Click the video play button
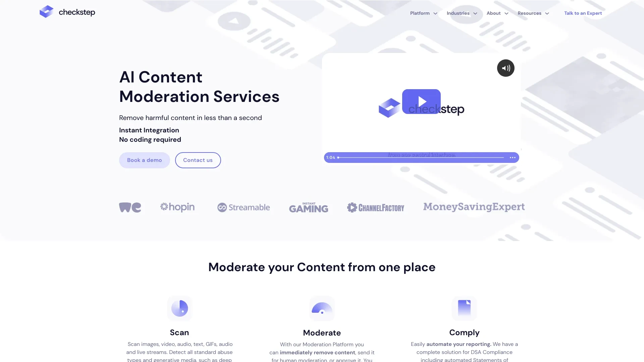 (421, 101)
